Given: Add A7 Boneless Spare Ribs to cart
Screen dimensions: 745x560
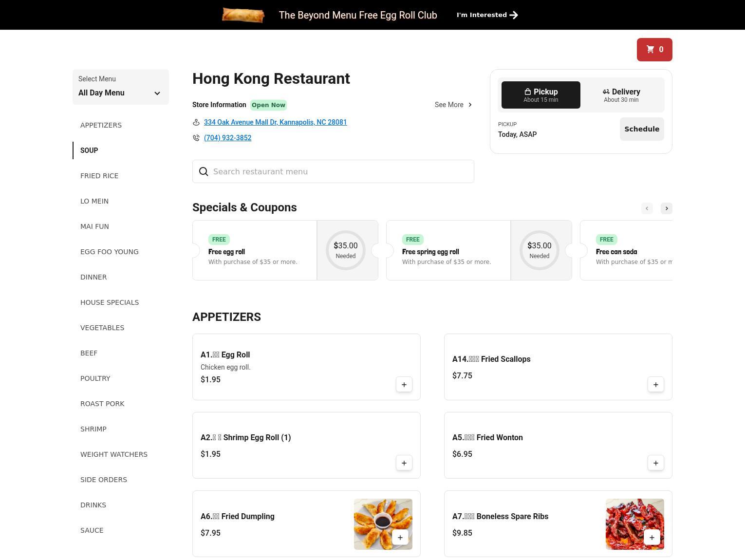Looking at the screenshot, I should pyautogui.click(x=652, y=538).
